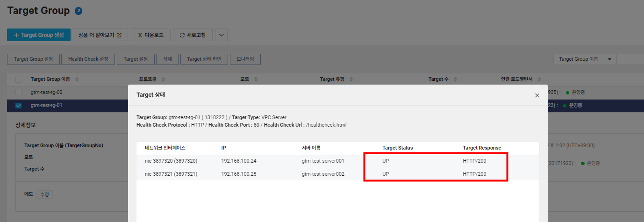Click Health Check Url /healthcheck.html text
The image size is (644, 222).
point(306,125)
